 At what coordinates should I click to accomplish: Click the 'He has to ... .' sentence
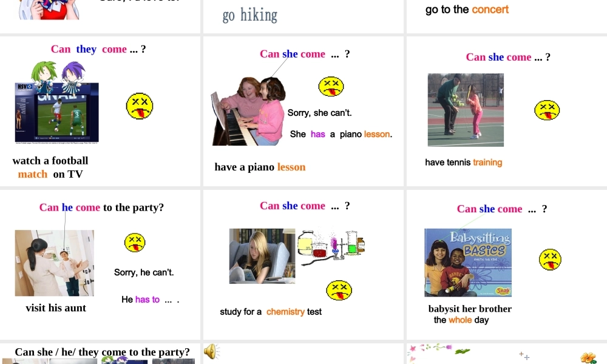pyautogui.click(x=150, y=300)
